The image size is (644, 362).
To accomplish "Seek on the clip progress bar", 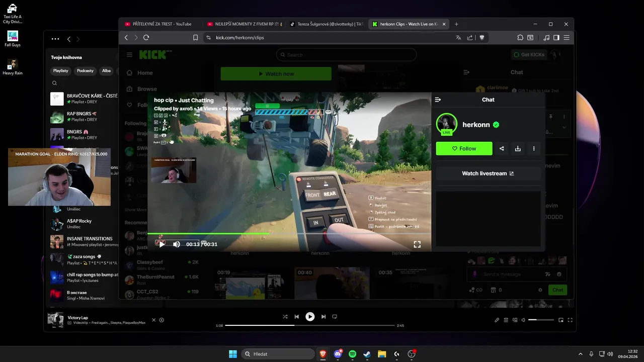I will click(x=289, y=233).
